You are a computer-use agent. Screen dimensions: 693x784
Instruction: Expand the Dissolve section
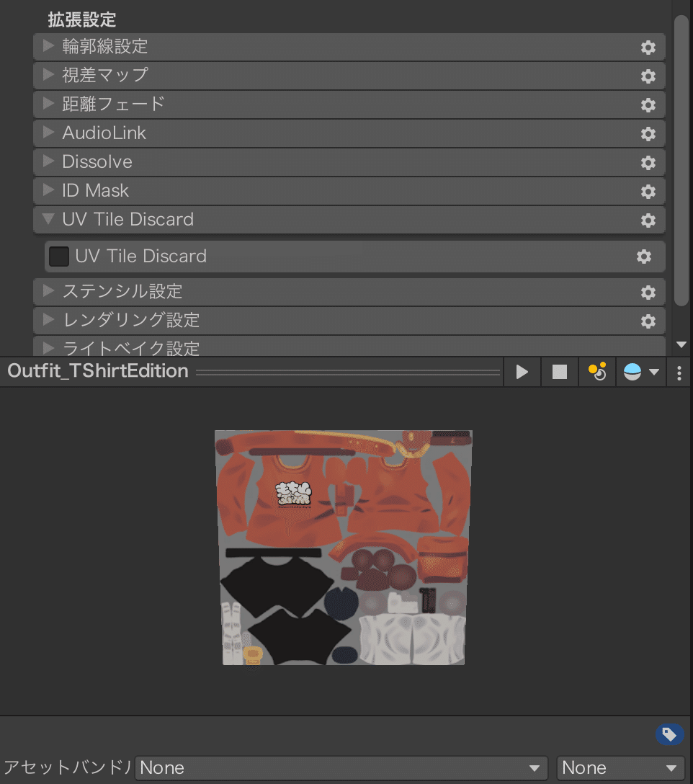point(48,162)
